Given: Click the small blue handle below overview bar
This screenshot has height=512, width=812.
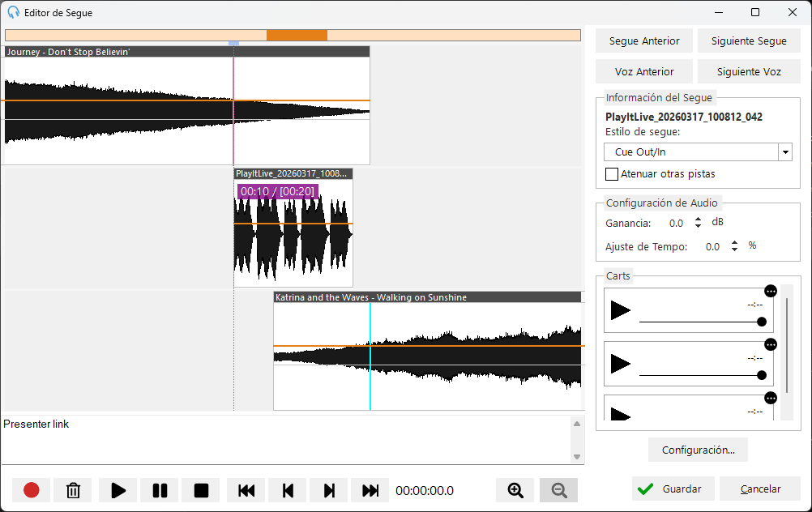Looking at the screenshot, I should click(233, 44).
